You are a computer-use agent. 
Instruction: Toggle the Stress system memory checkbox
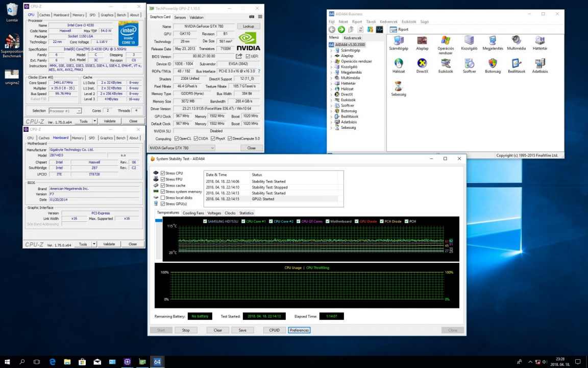coord(163,192)
